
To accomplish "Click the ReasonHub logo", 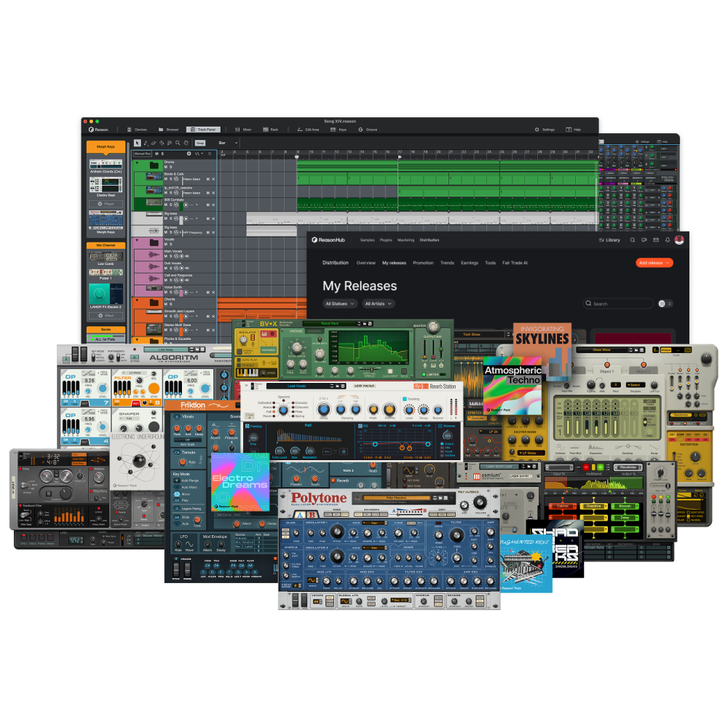I will (x=328, y=240).
